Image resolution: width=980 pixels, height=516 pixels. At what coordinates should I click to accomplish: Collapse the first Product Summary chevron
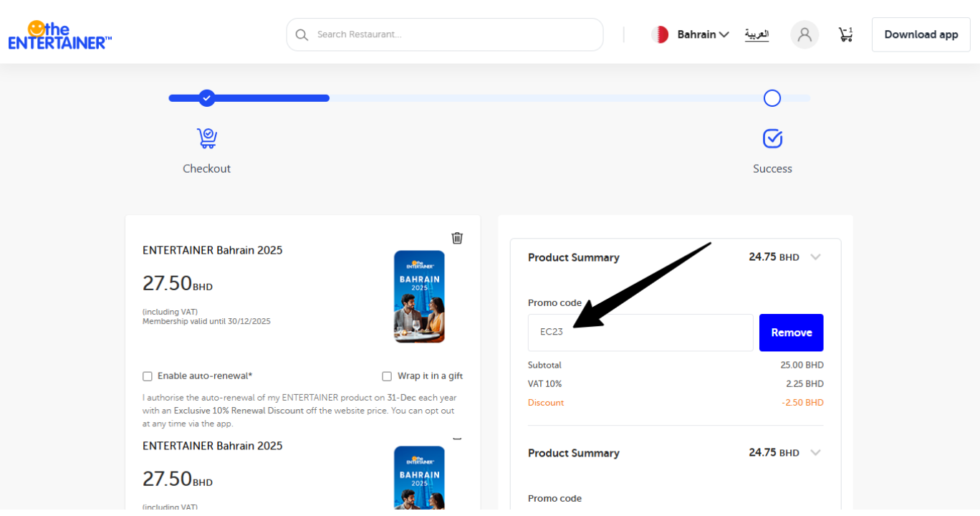click(x=815, y=257)
